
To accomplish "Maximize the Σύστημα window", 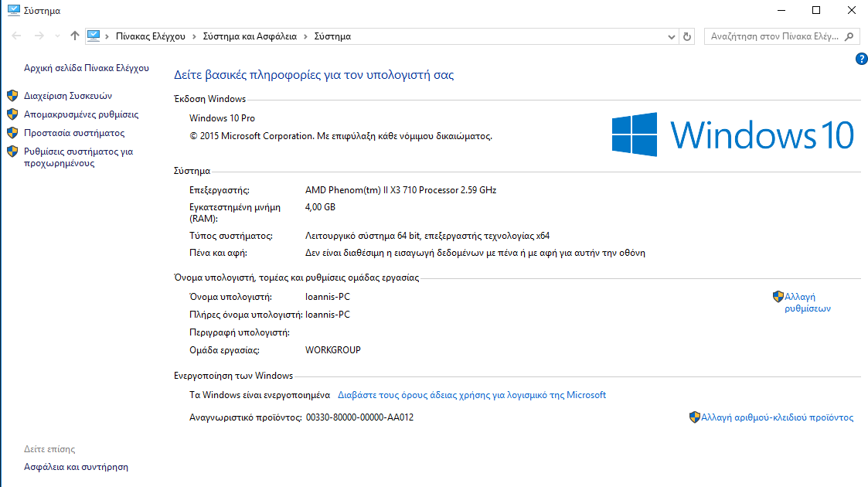I will coord(816,11).
